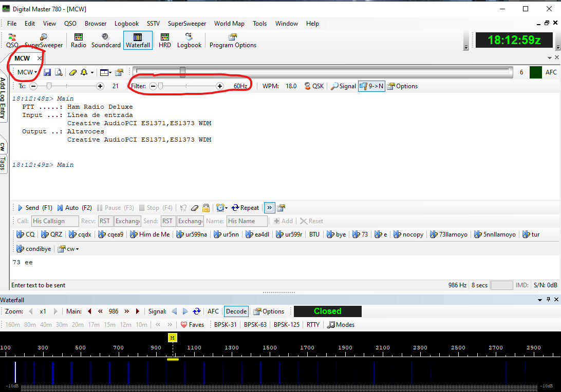This screenshot has width=561, height=392.
Task: Toggle the Decode button in Waterfall
Action: point(236,311)
